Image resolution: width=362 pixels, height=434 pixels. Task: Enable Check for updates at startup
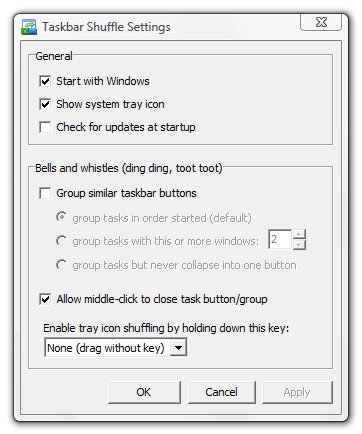(x=45, y=127)
